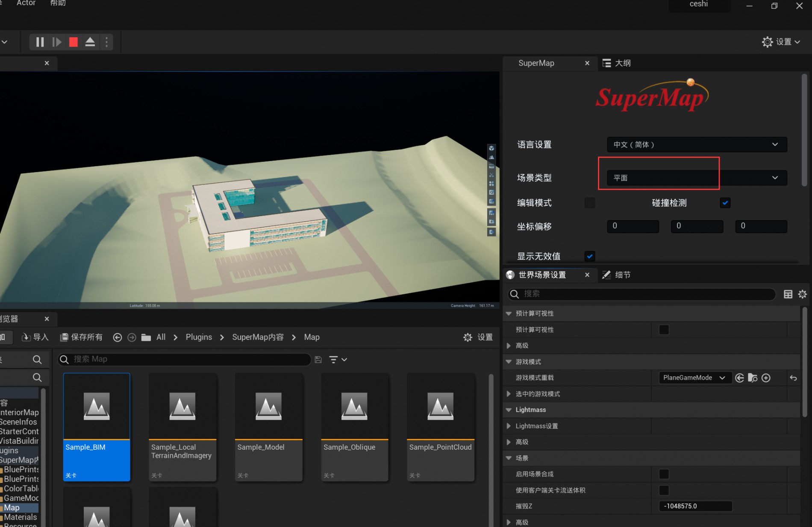This screenshot has width=812, height=527.
Task: Stop the running simulation
Action: [x=74, y=42]
